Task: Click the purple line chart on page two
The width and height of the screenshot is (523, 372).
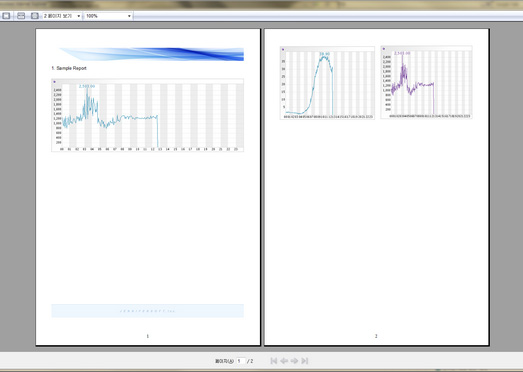Action: (426, 82)
